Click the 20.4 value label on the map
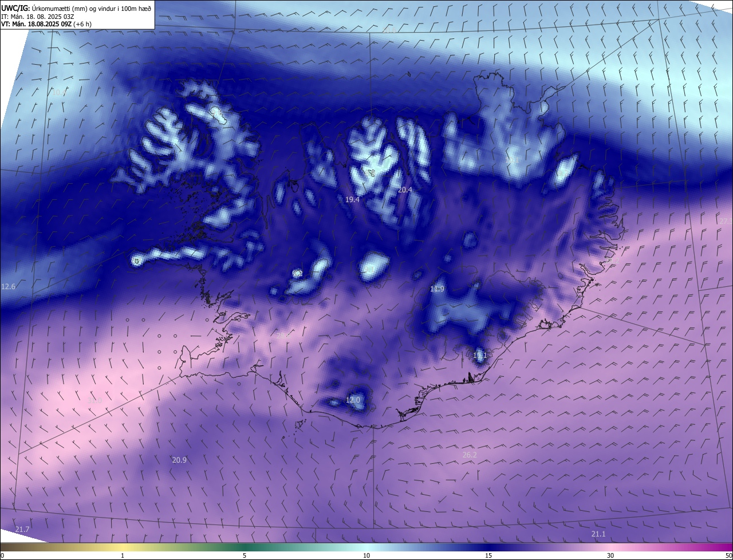 [x=405, y=190]
